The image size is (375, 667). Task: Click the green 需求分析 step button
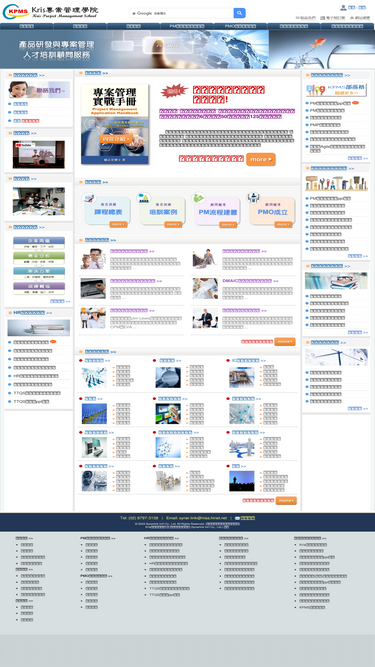point(39,258)
